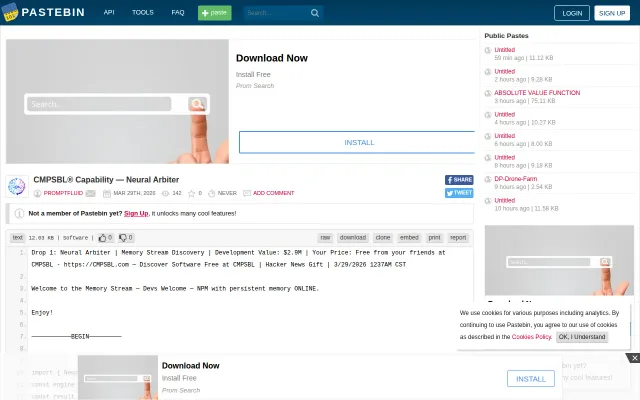
Task: Print the paste
Action: (x=434, y=238)
